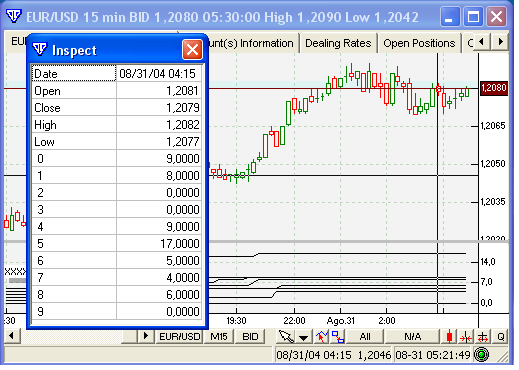Click the All toolbar button
The image size is (519, 370).
tap(365, 337)
